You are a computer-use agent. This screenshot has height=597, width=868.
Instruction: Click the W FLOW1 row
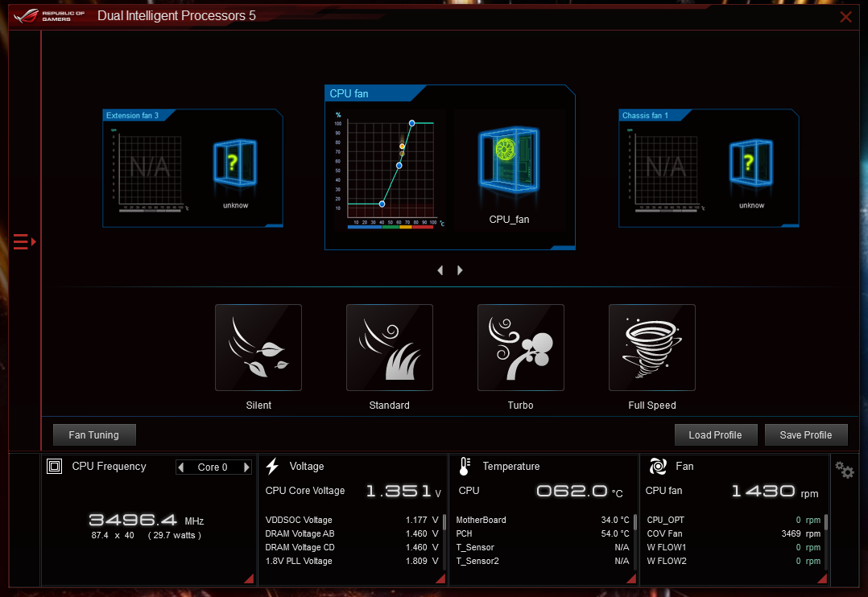pyautogui.click(x=734, y=547)
